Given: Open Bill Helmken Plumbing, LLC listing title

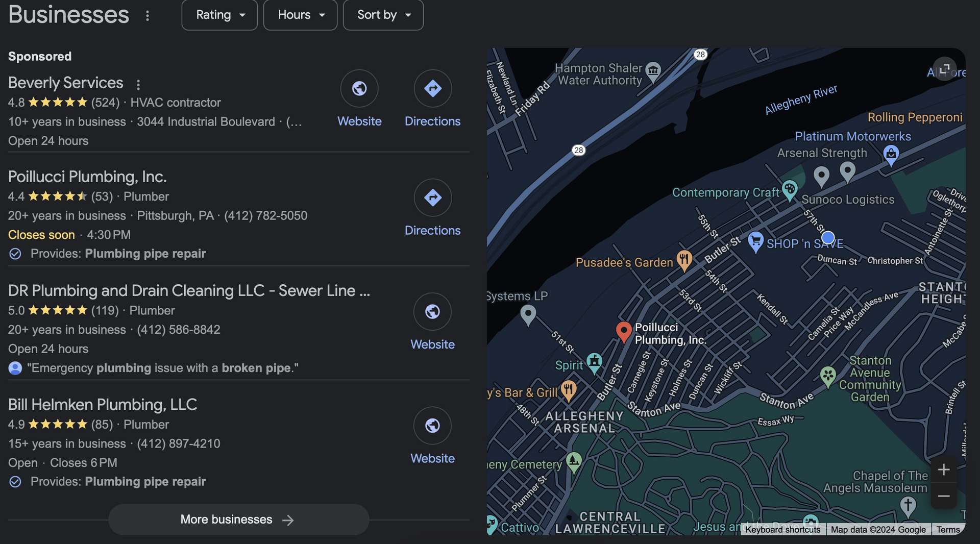Looking at the screenshot, I should (103, 404).
